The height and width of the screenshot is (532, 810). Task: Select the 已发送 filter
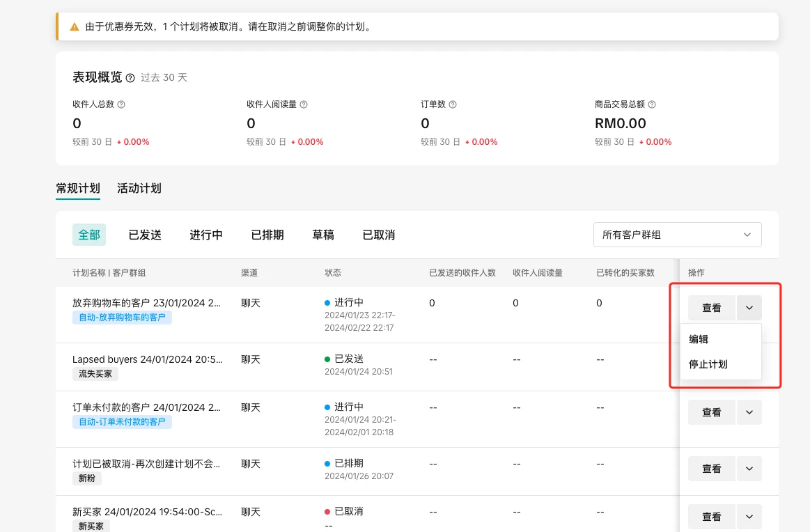[144, 235]
